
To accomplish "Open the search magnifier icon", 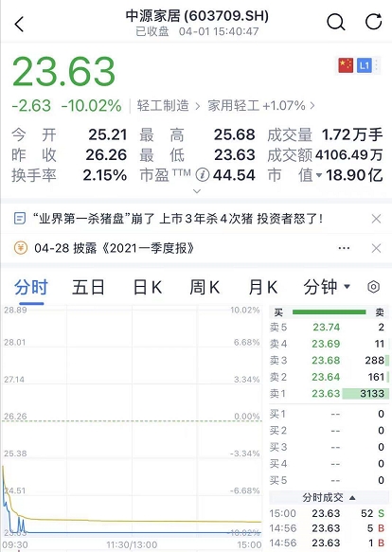I will (335, 23).
